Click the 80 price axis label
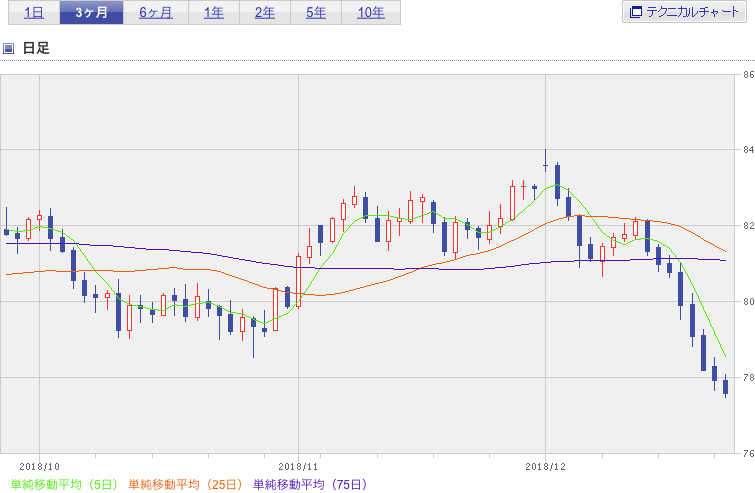 pyautogui.click(x=749, y=302)
